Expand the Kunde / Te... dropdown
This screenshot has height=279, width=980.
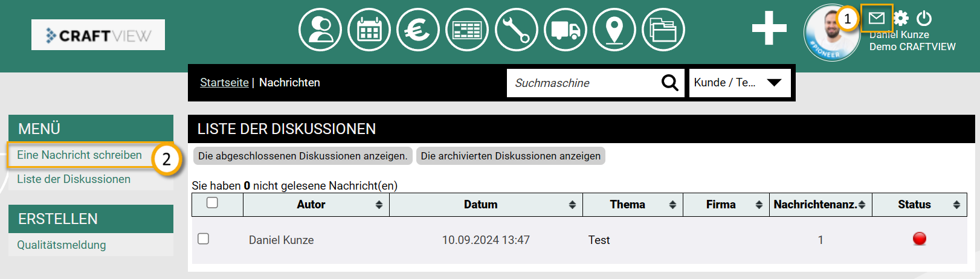click(x=740, y=83)
